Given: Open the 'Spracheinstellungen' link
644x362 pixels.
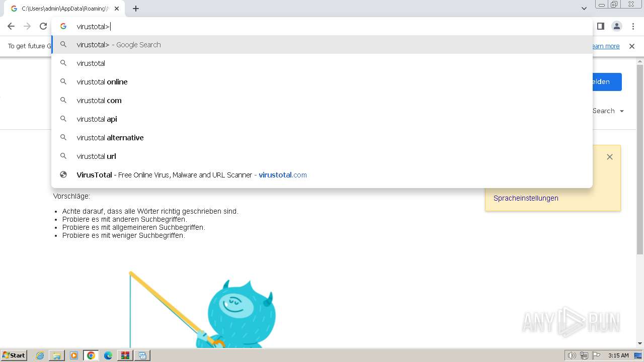Looking at the screenshot, I should coord(526,198).
